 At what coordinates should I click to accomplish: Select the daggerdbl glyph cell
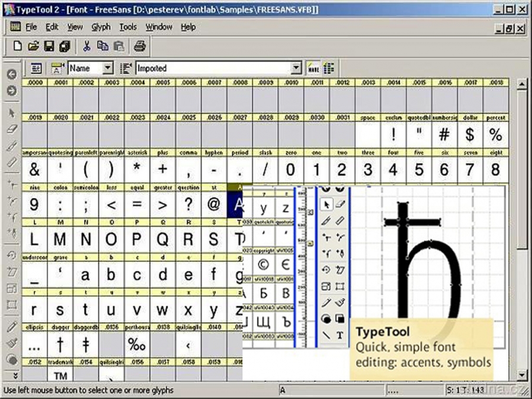pyautogui.click(x=86, y=345)
